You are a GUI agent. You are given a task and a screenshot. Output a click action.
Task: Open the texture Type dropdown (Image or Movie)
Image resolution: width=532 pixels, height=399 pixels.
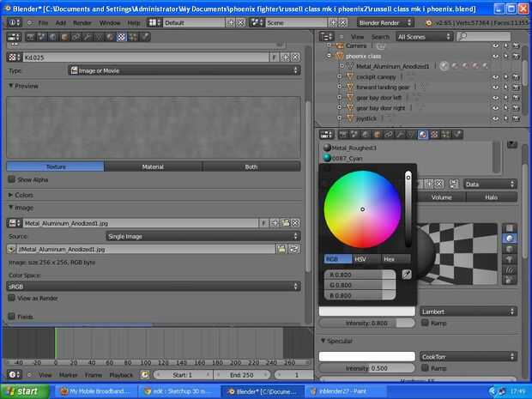pyautogui.click(x=184, y=70)
